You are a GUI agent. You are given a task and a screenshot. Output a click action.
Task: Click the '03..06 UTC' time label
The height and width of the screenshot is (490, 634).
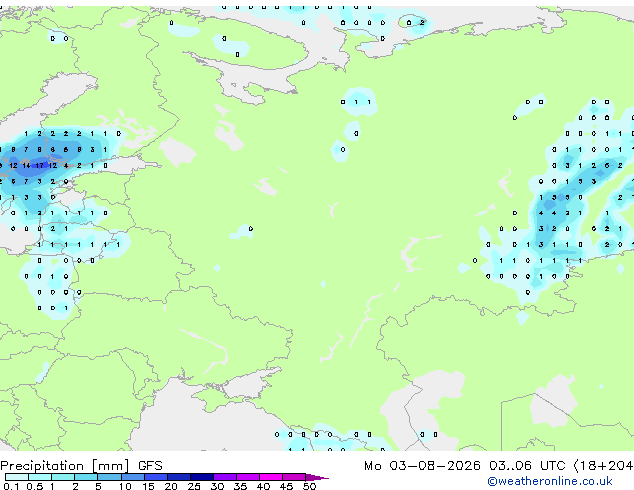526,466
